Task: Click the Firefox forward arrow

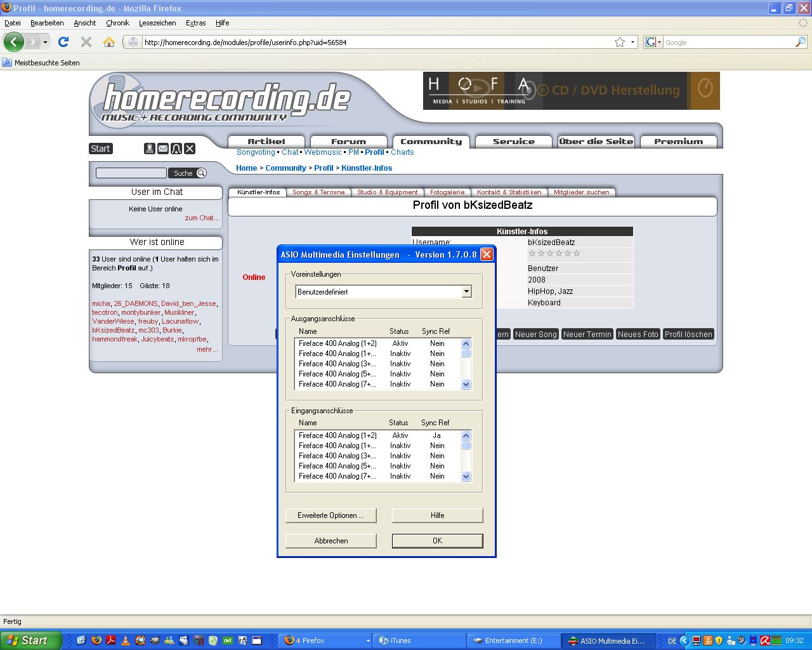Action: (x=32, y=43)
